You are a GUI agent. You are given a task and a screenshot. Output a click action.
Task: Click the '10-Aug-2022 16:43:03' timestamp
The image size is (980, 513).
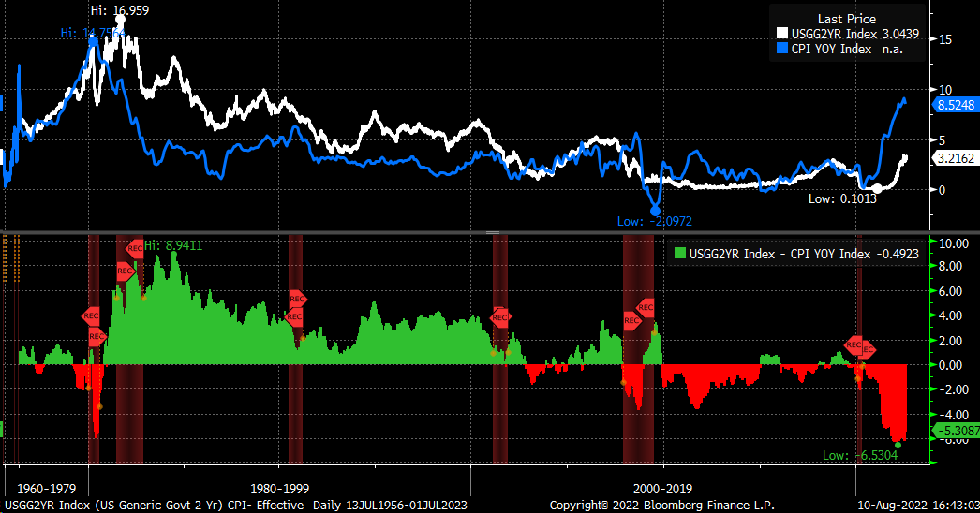917,505
